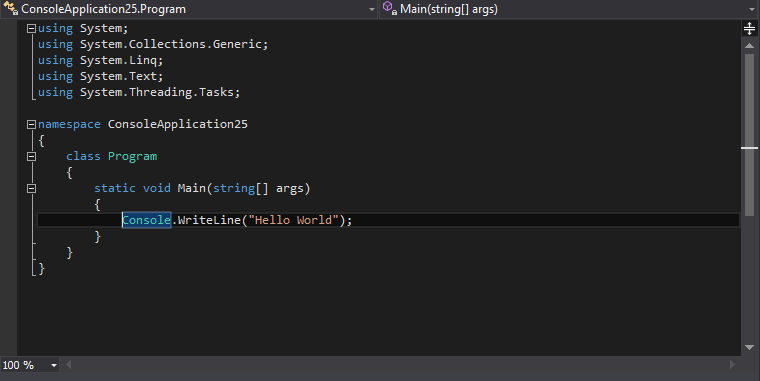This screenshot has height=381, width=760.
Task: Collapse the Program class outline
Action: coord(32,157)
